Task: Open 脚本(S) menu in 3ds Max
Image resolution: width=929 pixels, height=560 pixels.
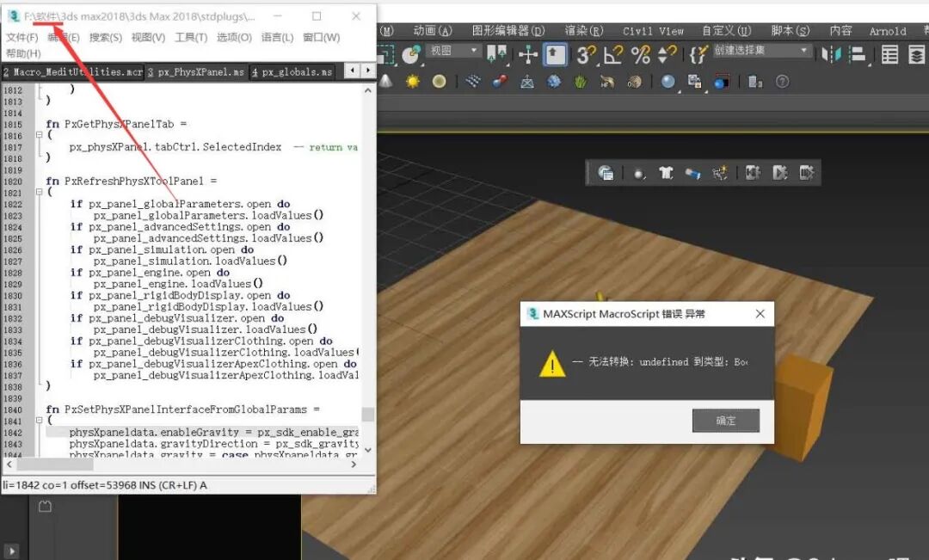Action: [x=790, y=31]
